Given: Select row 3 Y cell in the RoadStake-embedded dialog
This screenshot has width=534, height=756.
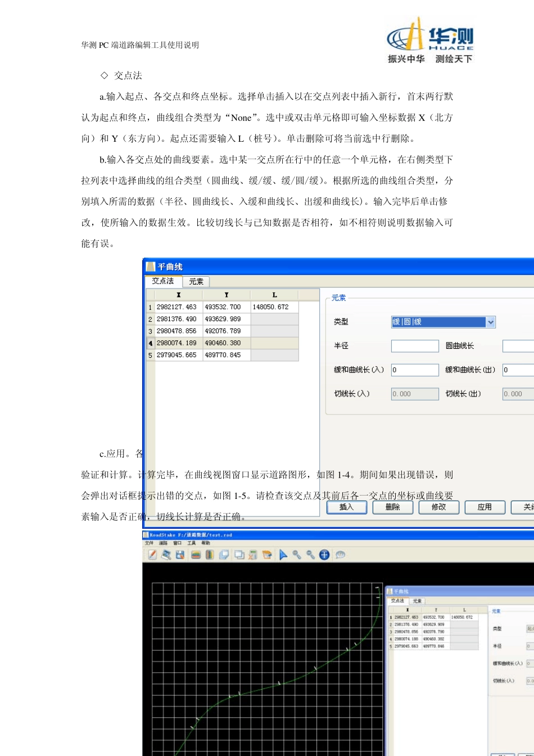Looking at the screenshot, I should (x=436, y=632).
